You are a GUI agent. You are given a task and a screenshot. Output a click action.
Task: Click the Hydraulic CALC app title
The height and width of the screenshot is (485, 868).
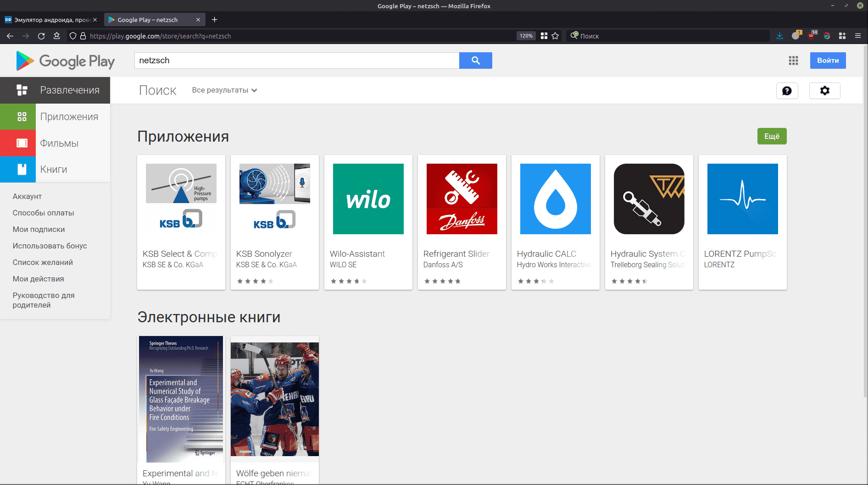(x=547, y=254)
